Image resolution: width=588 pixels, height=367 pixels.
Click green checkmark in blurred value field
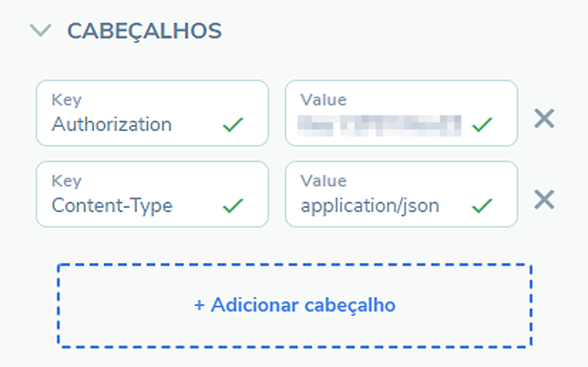(x=482, y=125)
